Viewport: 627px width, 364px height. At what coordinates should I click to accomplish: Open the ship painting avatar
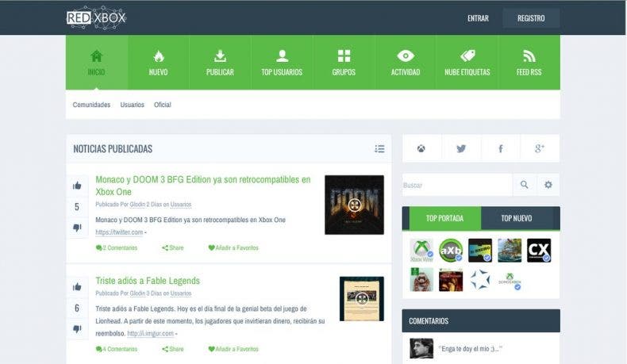pos(510,251)
